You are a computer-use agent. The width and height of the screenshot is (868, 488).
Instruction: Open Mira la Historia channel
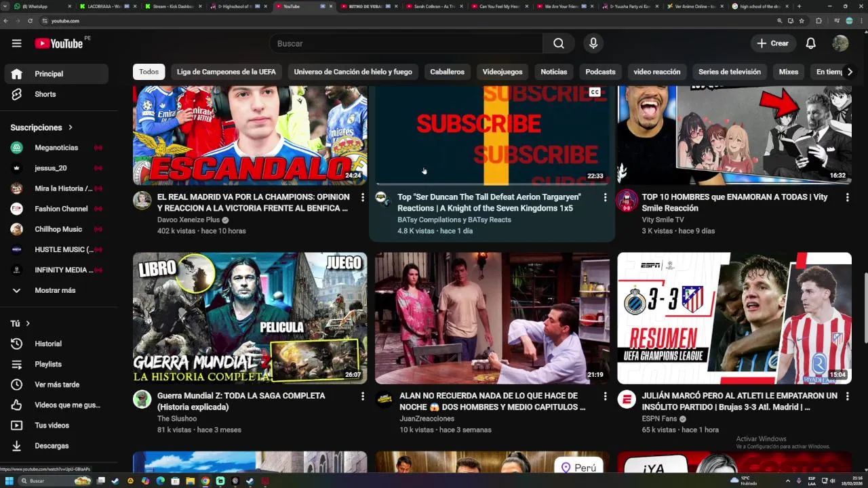[56, 188]
